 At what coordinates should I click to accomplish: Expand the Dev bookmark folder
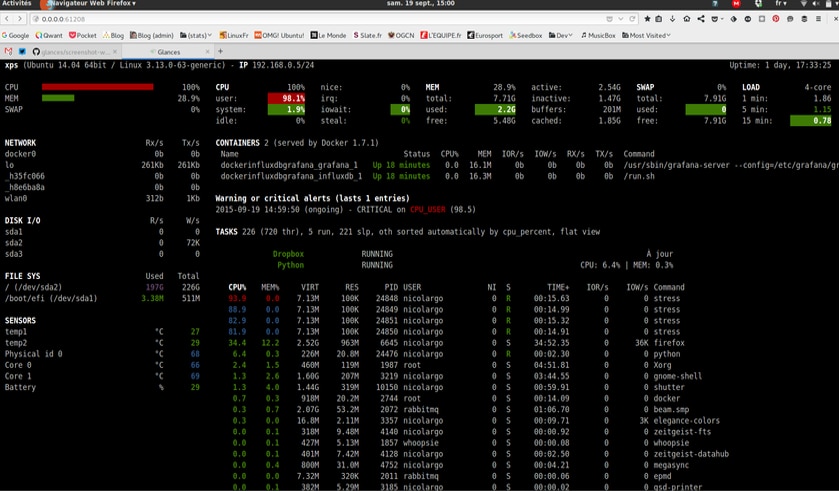[560, 35]
